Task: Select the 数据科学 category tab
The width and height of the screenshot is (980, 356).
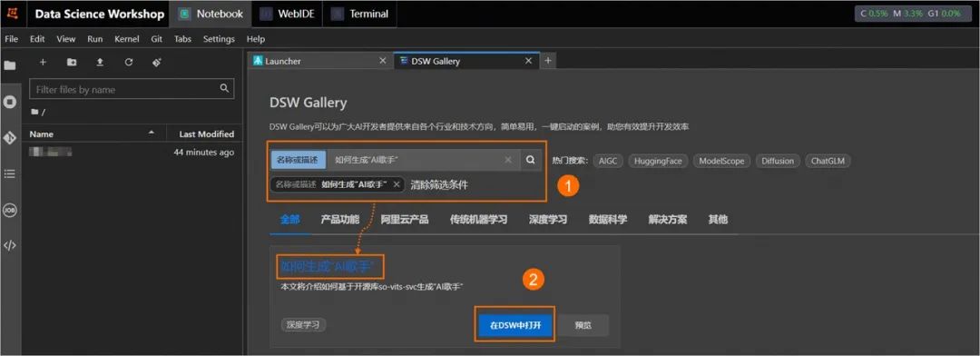Action: pos(607,220)
